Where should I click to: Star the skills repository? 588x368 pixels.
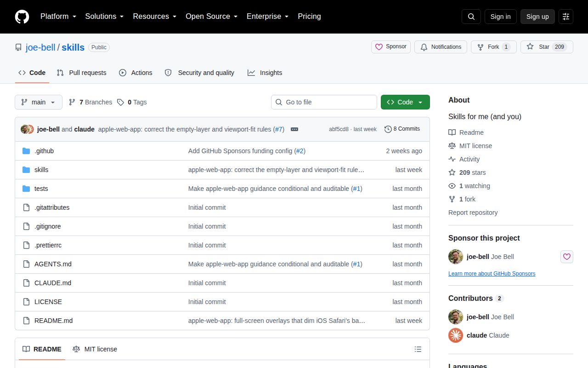(x=547, y=47)
